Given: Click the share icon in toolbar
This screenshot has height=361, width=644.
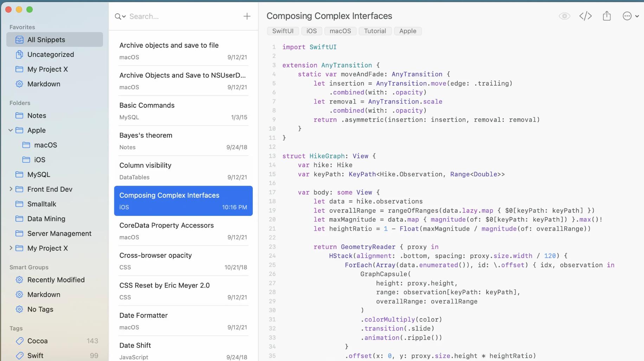Looking at the screenshot, I should [606, 16].
